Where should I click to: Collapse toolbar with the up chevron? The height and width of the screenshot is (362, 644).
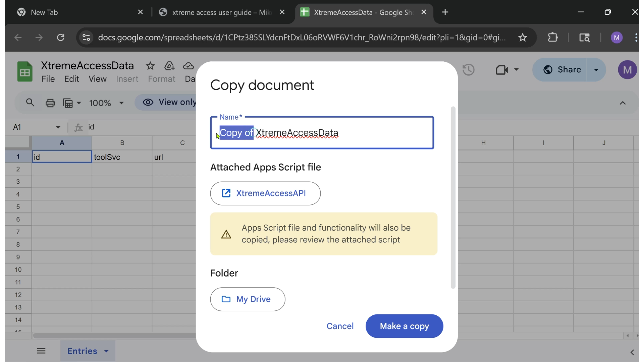pyautogui.click(x=623, y=103)
